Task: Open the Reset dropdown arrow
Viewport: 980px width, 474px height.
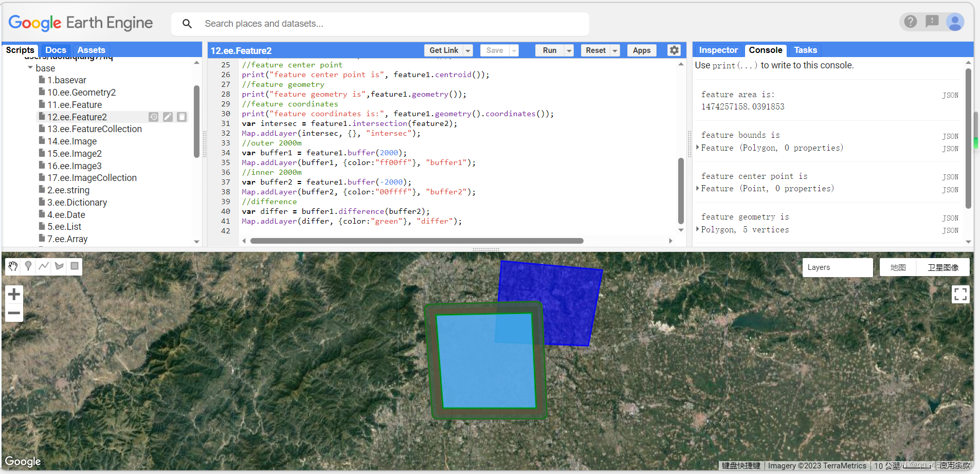Action: pyautogui.click(x=615, y=50)
